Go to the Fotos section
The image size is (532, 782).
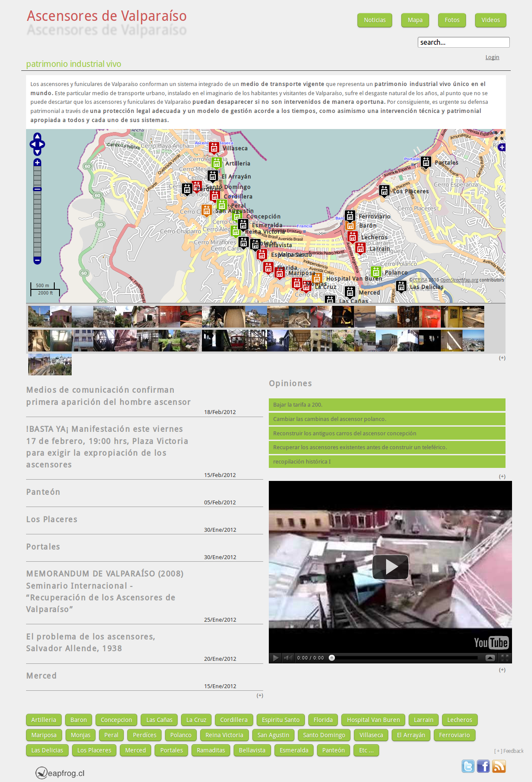coord(452,20)
